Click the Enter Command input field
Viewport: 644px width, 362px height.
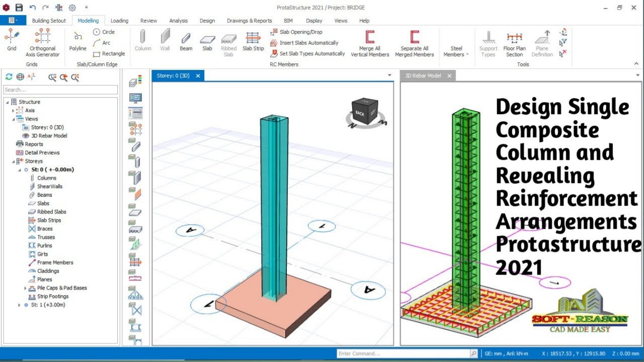[404, 353]
